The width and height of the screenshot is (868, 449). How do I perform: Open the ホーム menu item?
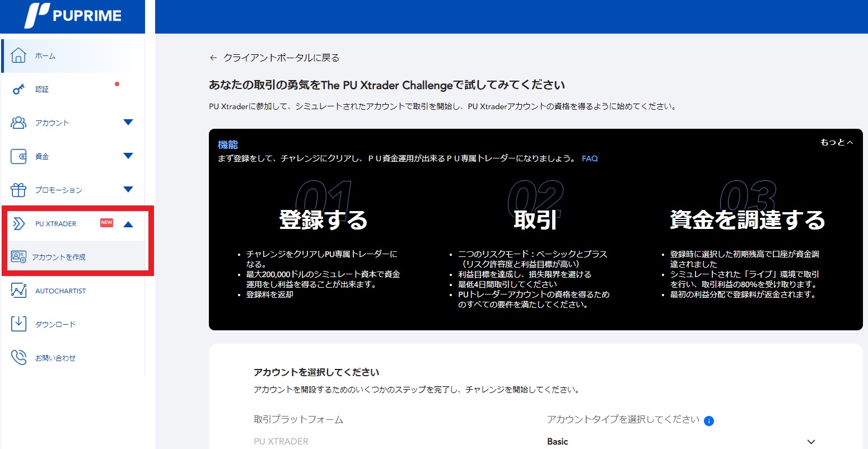coord(73,56)
